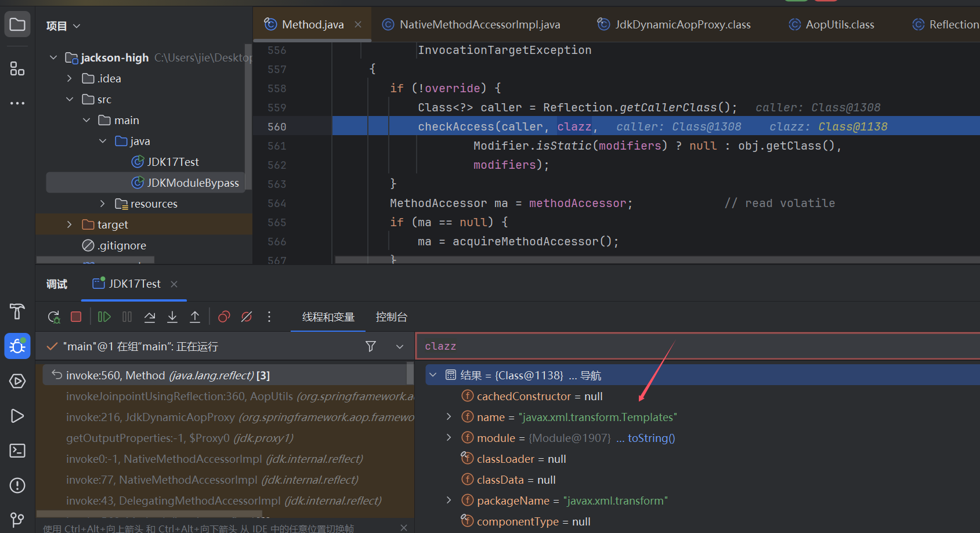The height and width of the screenshot is (533, 980).
Task: Open the Build hammer tool window
Action: tap(17, 311)
